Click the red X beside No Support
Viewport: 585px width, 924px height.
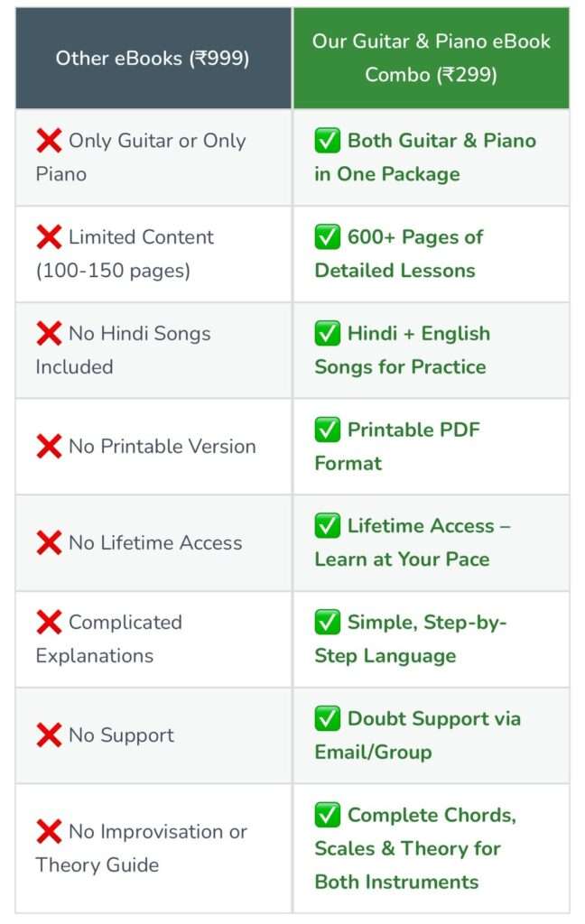(x=49, y=735)
